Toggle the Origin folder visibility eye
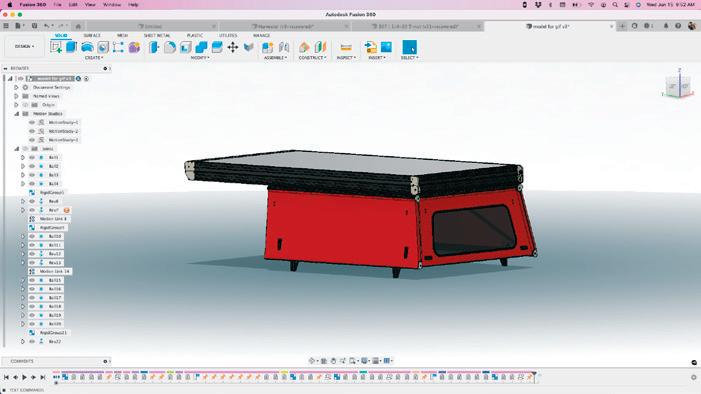This screenshot has width=701, height=394. pyautogui.click(x=25, y=105)
